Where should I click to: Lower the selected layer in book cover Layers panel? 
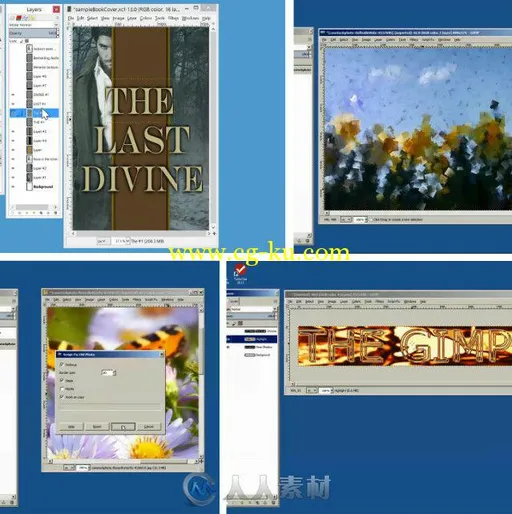coord(34,213)
